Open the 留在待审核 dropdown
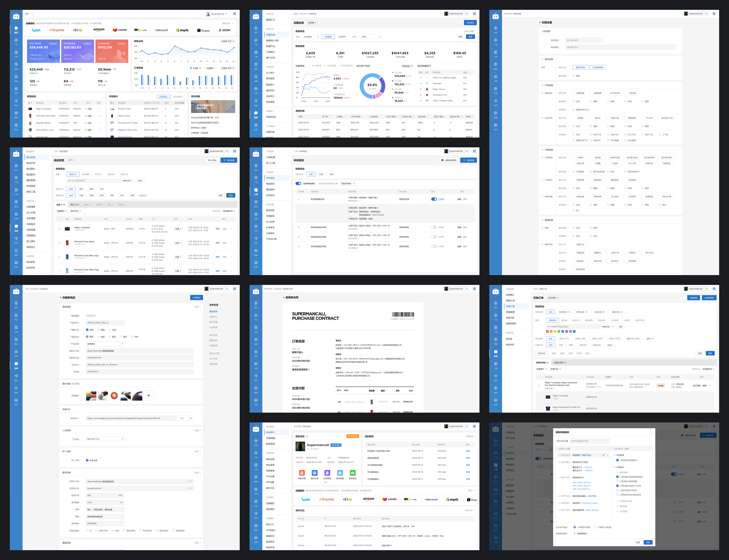The height and width of the screenshot is (560, 729). (348, 183)
